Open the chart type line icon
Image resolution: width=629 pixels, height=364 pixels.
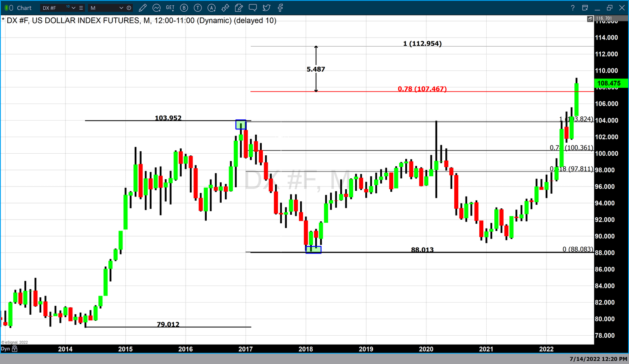pyautogui.click(x=157, y=8)
